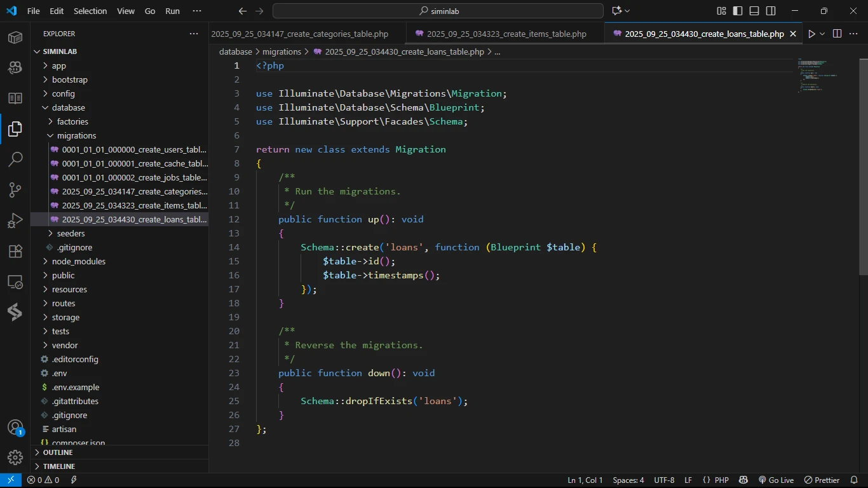Image resolution: width=868 pixels, height=488 pixels.
Task: Expand the seeders folder
Action: [71, 233]
